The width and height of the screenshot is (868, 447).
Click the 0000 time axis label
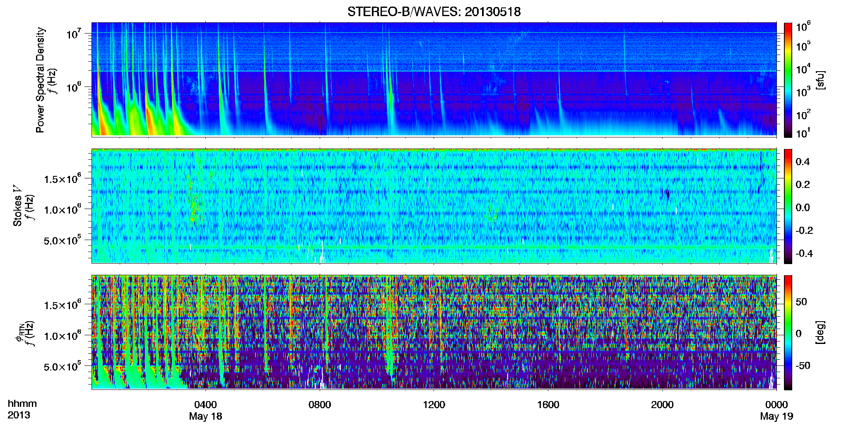[776, 404]
